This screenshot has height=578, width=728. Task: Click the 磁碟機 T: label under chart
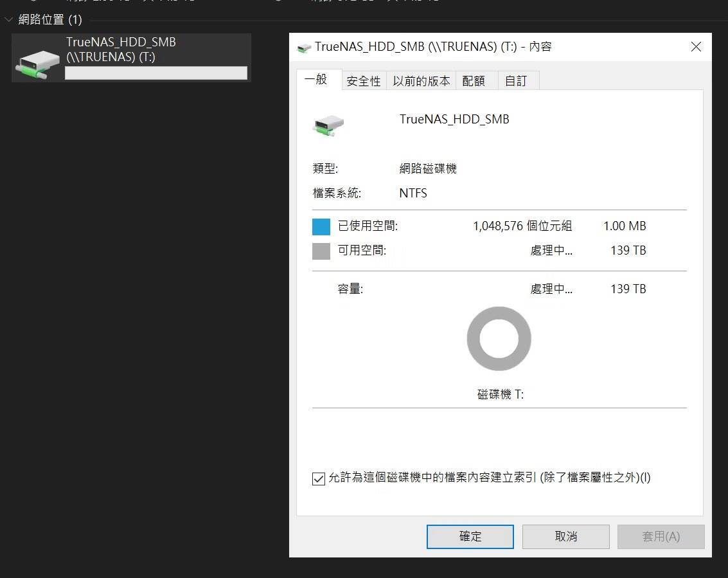(501, 395)
